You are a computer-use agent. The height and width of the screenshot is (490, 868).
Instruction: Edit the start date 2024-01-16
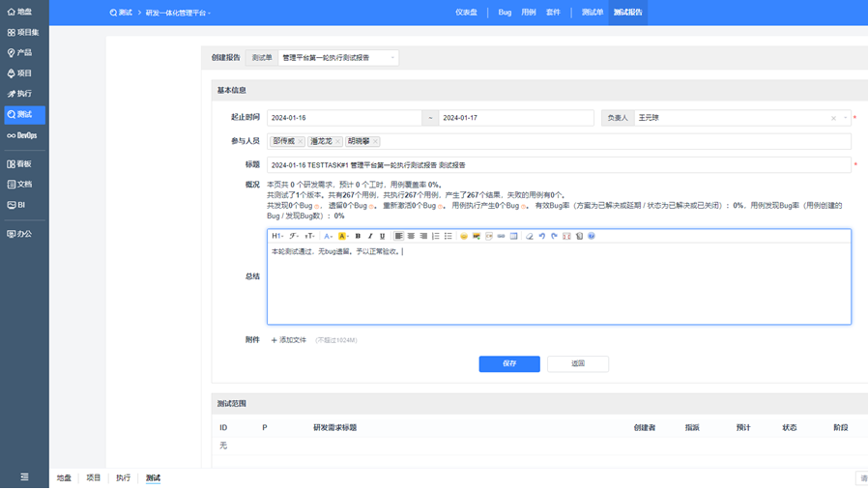(344, 118)
